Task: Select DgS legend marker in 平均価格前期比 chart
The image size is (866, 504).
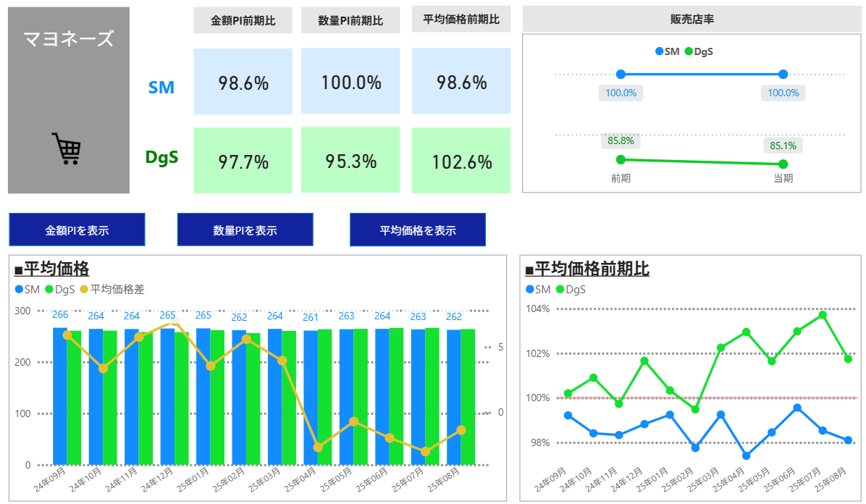Action: pyautogui.click(x=560, y=290)
